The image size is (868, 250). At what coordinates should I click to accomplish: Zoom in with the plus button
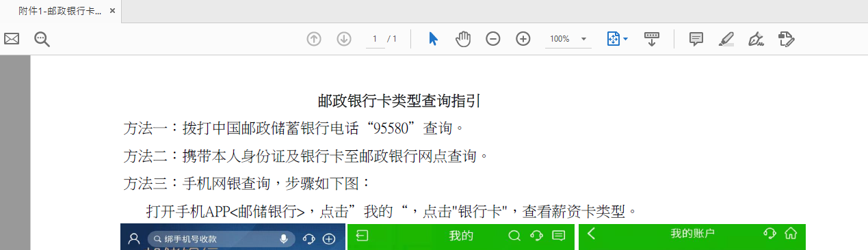(523, 39)
